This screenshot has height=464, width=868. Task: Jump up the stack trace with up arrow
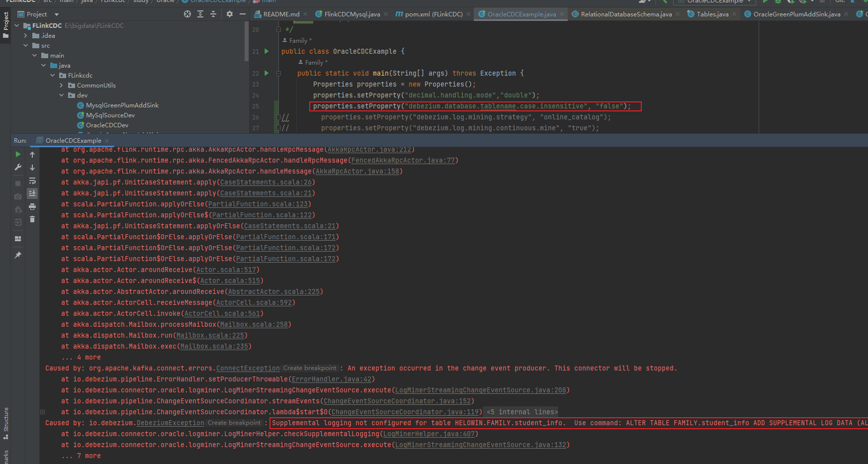(32, 155)
